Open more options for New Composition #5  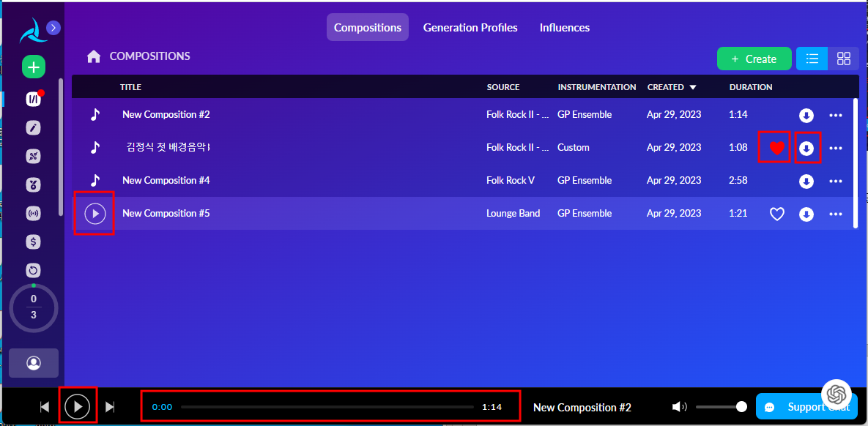(x=835, y=214)
